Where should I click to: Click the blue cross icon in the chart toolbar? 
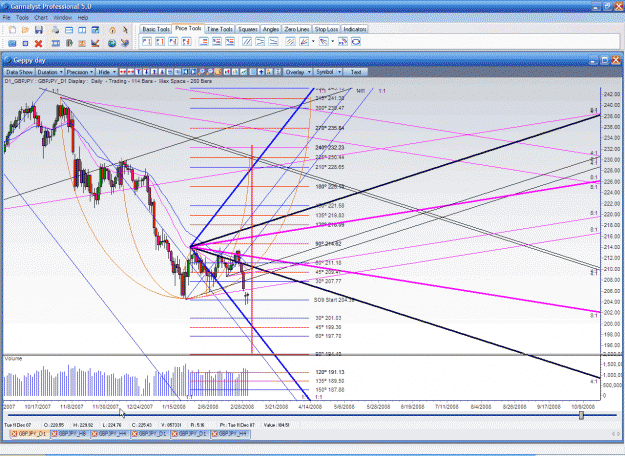(261, 72)
